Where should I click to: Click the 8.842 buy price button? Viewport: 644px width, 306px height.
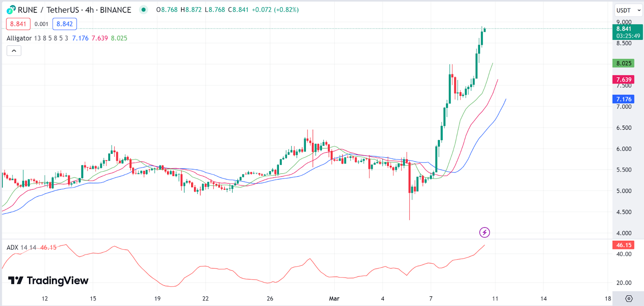coord(65,24)
